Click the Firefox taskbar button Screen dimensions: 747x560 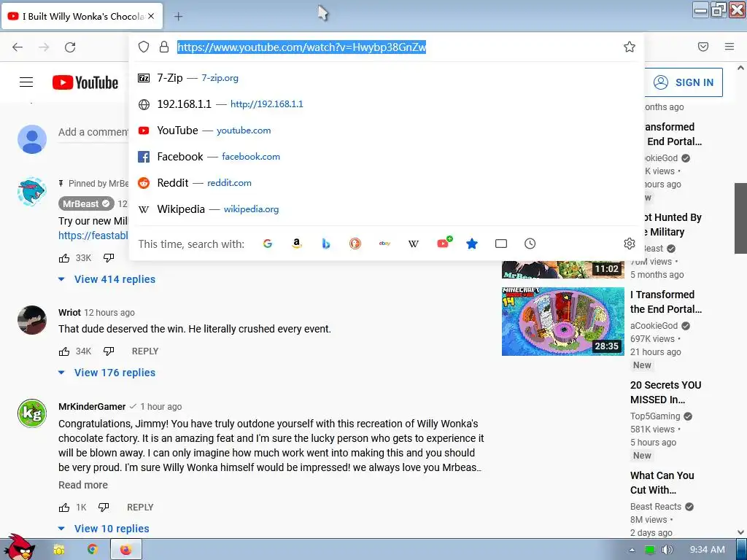[x=125, y=550]
